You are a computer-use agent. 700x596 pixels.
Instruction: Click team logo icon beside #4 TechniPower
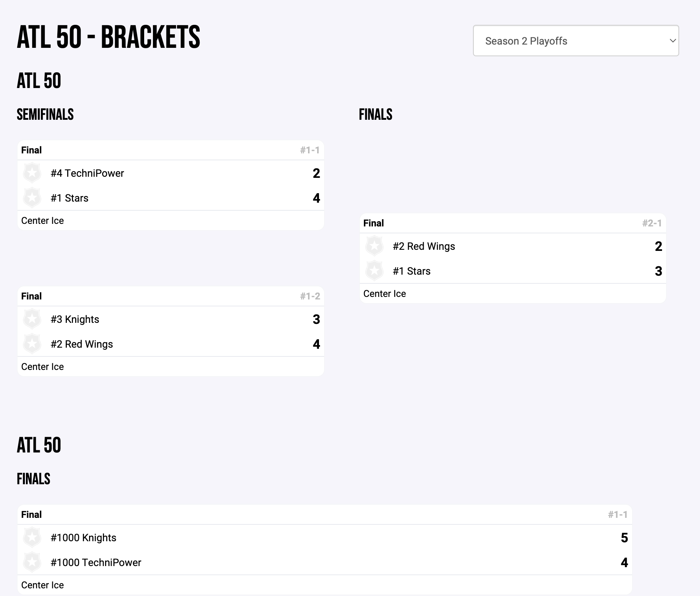point(32,173)
